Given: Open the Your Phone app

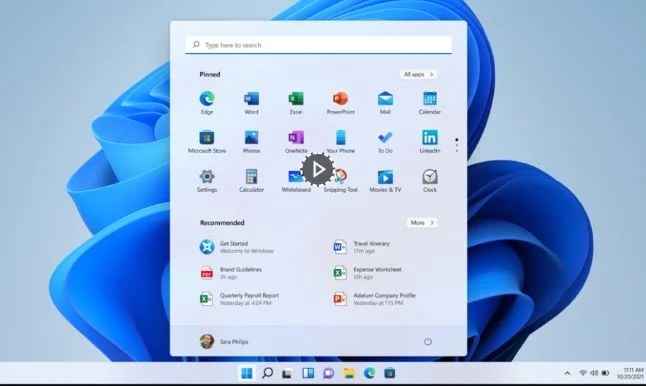Looking at the screenshot, I should 340,142.
